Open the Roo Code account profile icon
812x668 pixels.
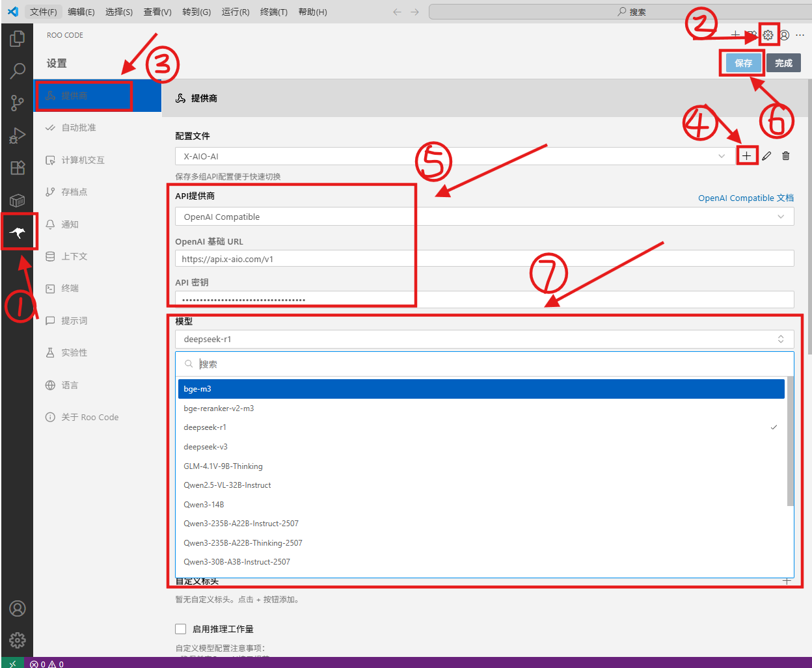(785, 35)
